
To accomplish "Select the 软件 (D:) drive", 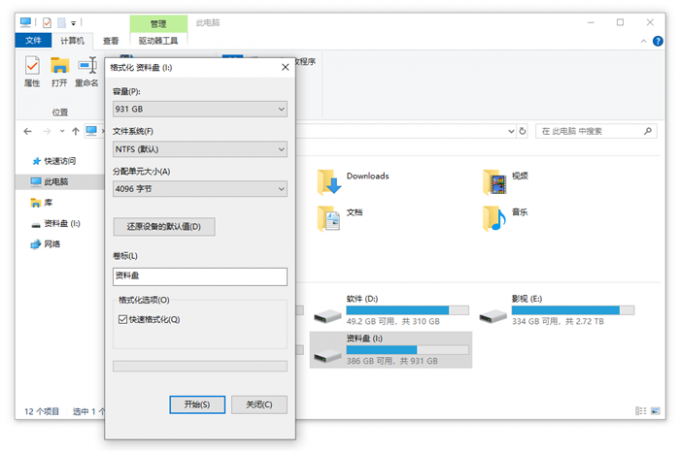I will pos(390,311).
